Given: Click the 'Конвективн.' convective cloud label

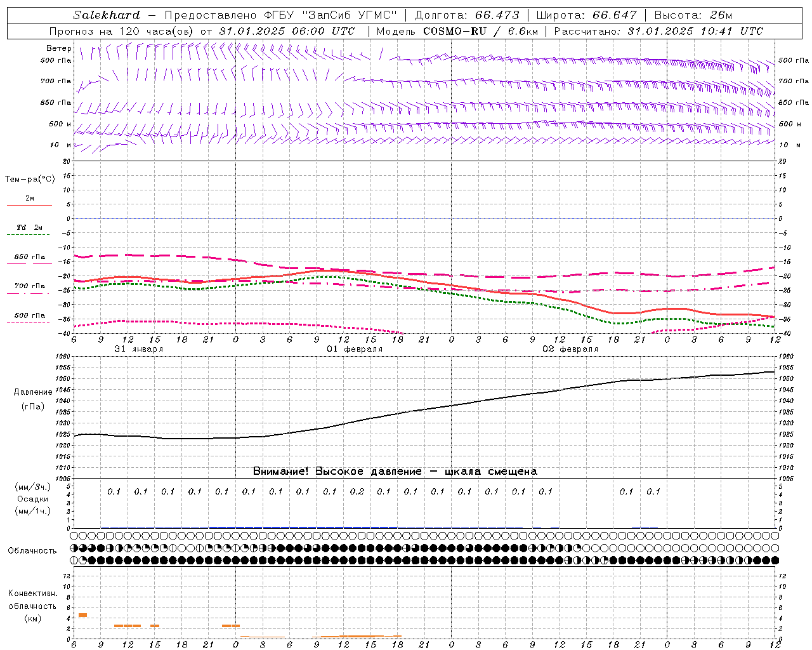Looking at the screenshot, I should point(32,594).
